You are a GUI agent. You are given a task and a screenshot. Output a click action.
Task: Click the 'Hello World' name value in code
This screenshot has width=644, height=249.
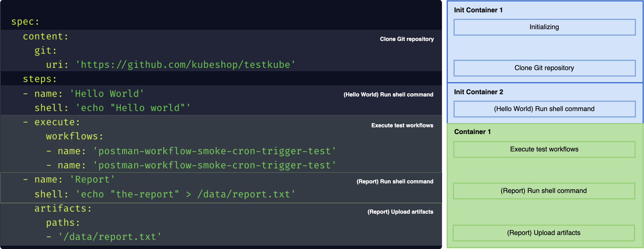107,94
